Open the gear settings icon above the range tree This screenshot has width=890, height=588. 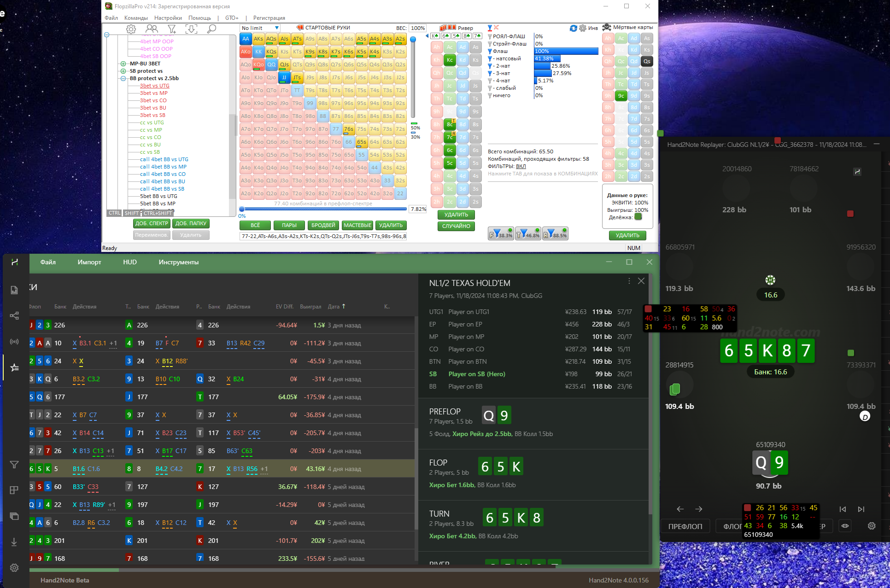coord(131,29)
